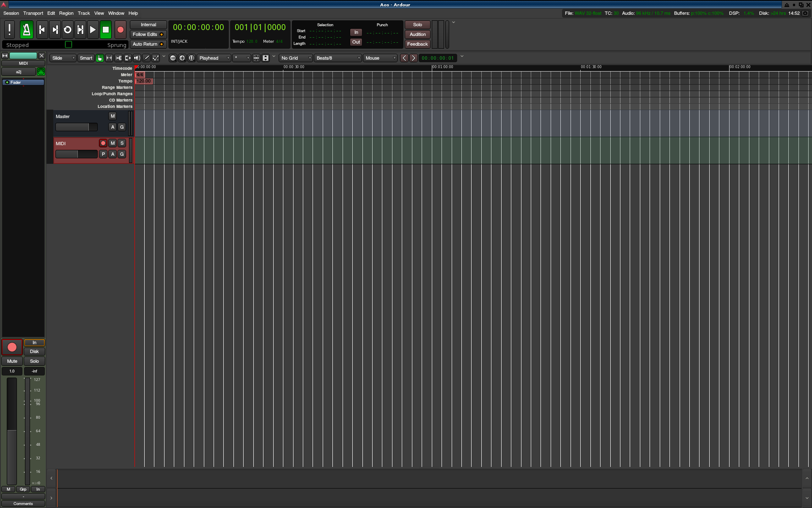Toggle the strip's In monitoring button
Image resolution: width=812 pixels, height=508 pixels.
34,342
